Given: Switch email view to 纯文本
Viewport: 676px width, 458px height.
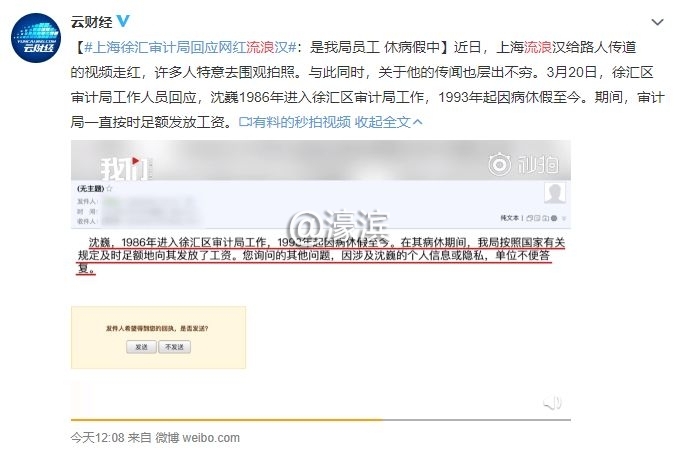Looking at the screenshot, I should 510,218.
